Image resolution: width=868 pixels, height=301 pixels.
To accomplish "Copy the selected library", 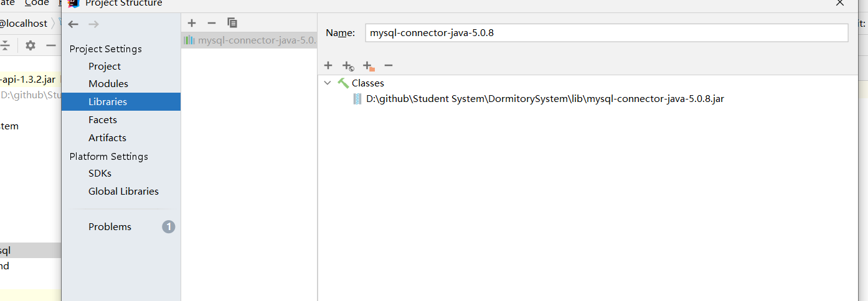I will click(x=232, y=23).
